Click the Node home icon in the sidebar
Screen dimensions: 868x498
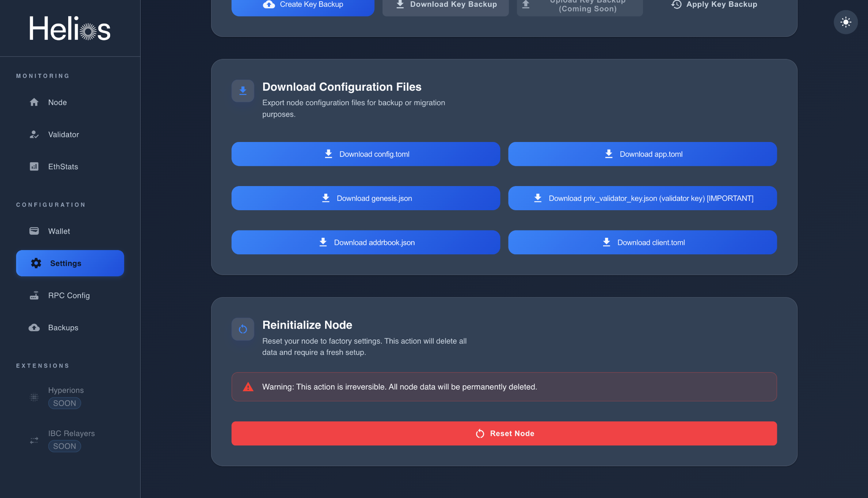coord(34,102)
